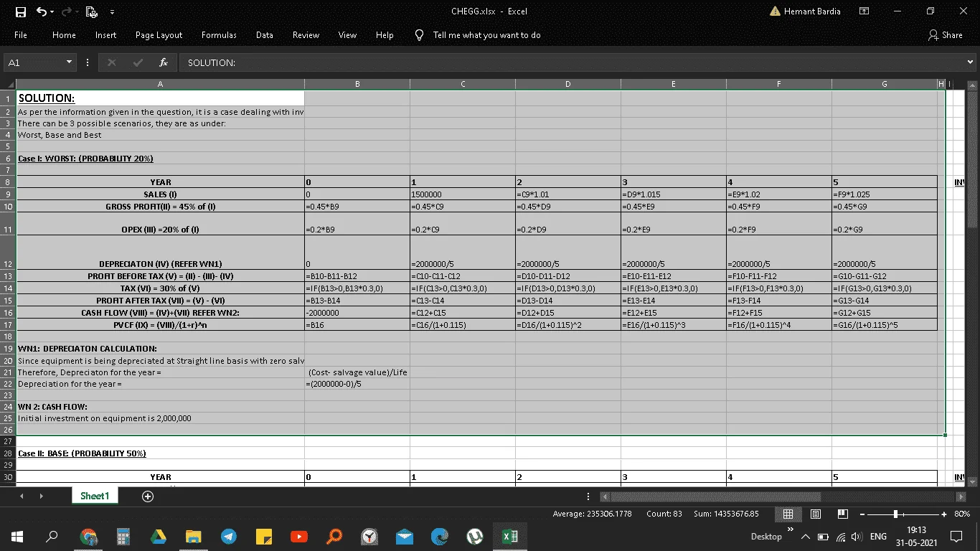Click inside the formula bar showing SOLUTION:

[x=572, y=62]
